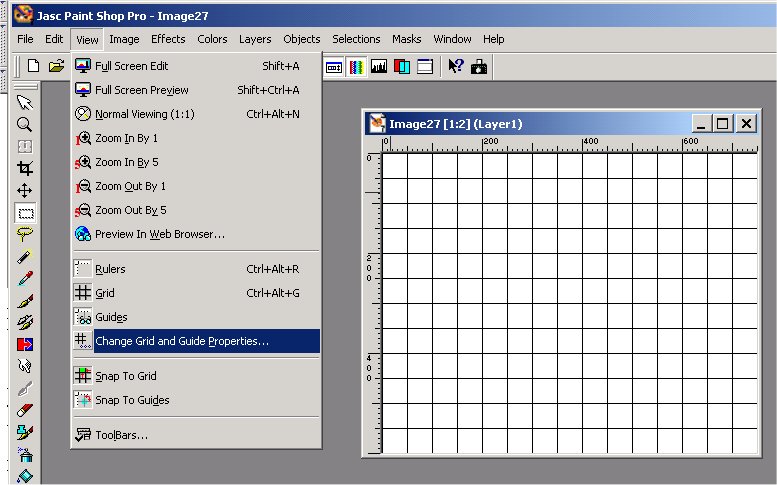This screenshot has width=777, height=485.
Task: Select the Freehand lasso tool
Action: (x=25, y=234)
